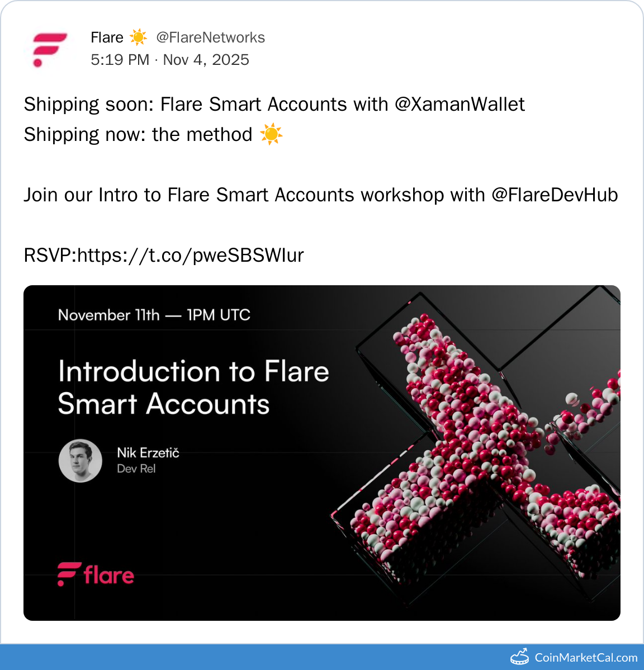This screenshot has height=670, width=644.
Task: Click the 'November 11th — 1PM UTC' date line
Action: click(x=154, y=315)
